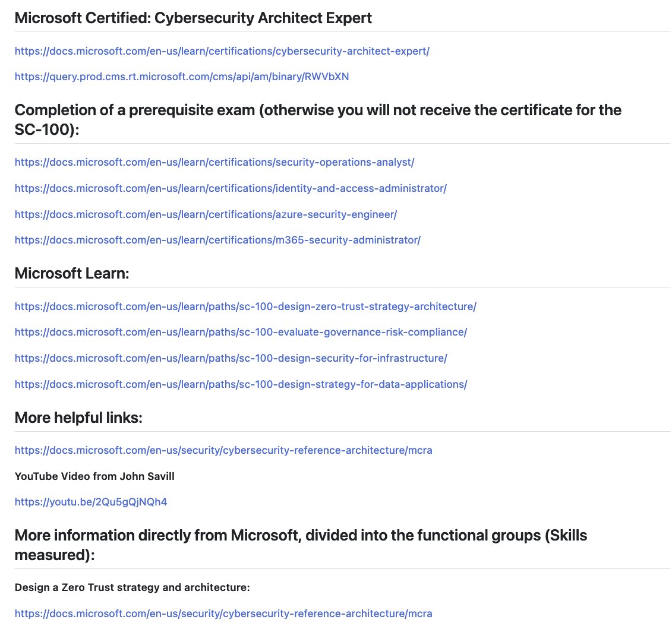
Task: Open the m365-security-administrator certification link
Action: pos(217,240)
